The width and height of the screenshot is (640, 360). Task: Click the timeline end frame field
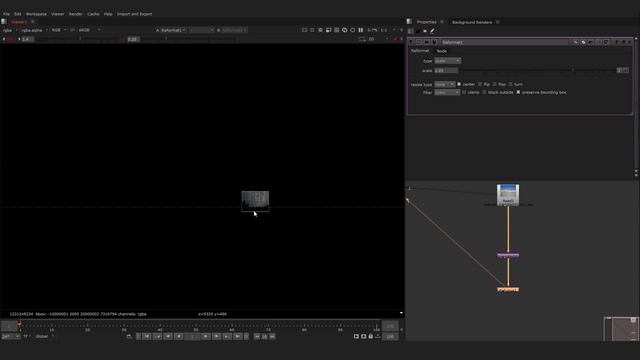pyautogui.click(x=390, y=326)
